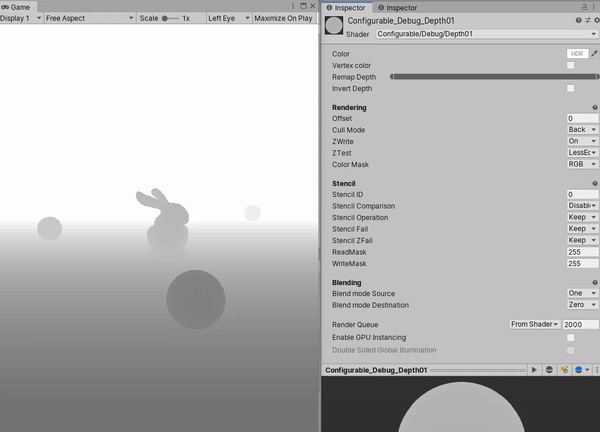Open the Render Queue From Shader dropdown
The image size is (600, 432).
tap(535, 324)
